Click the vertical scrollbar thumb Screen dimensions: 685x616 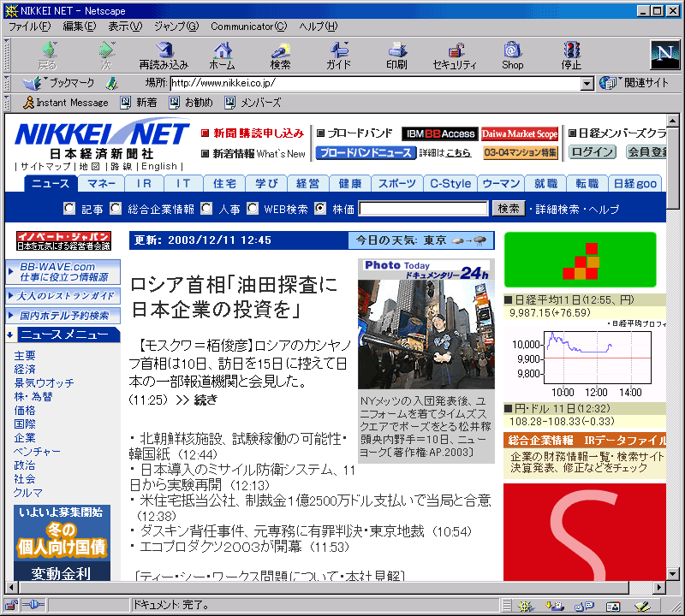[672, 169]
